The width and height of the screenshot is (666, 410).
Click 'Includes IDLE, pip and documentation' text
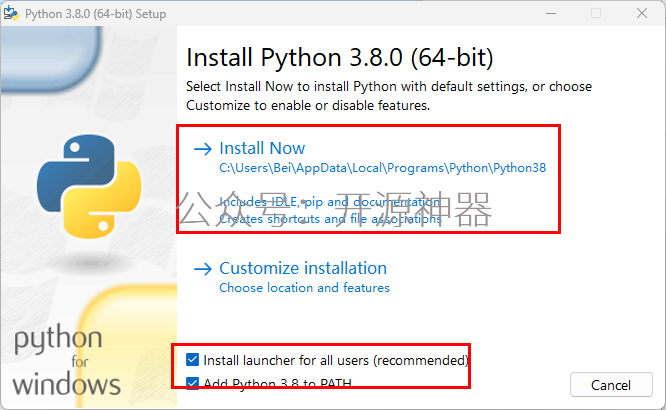[x=330, y=202]
